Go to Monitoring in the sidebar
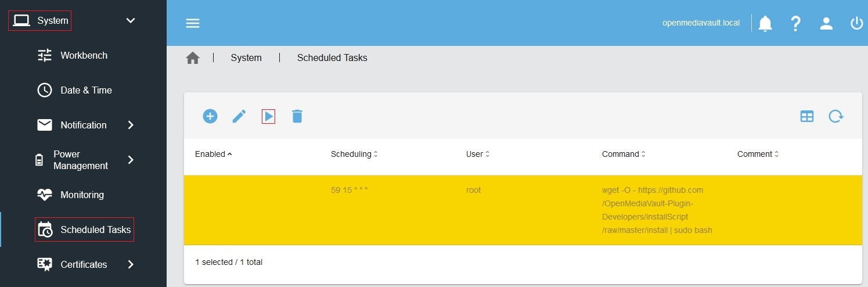Viewport: 868px width, 287px height. [x=82, y=195]
